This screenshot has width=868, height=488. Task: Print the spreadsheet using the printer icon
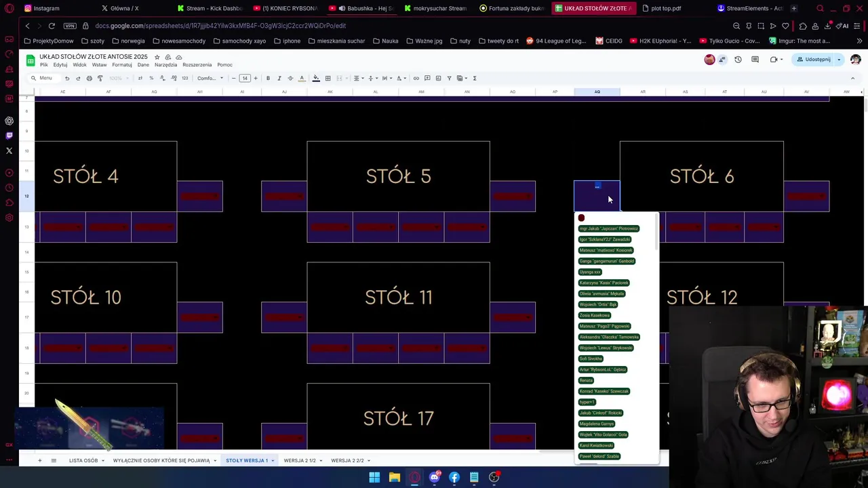pos(89,78)
